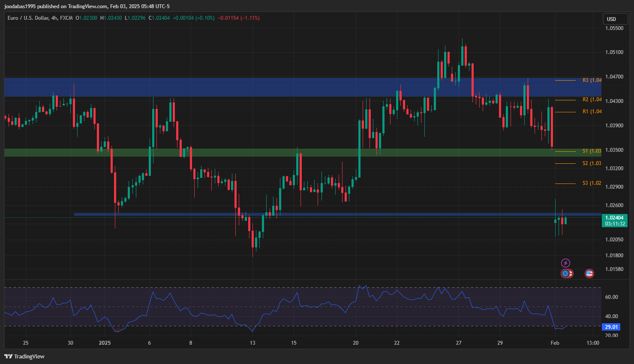Click the 1.05500 price scale label
The image size is (634, 364).
tap(614, 28)
